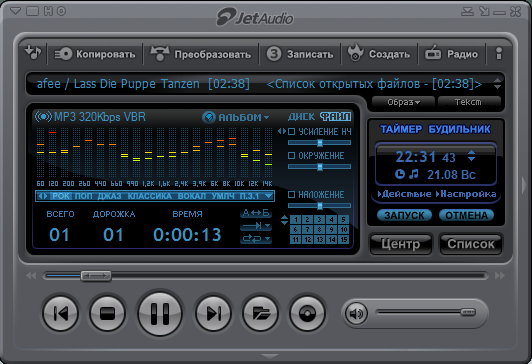
Task: Select the РОК equalizer preset
Action: tap(61, 196)
